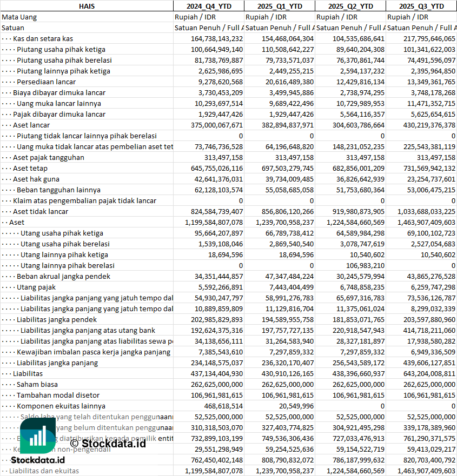Click Liabilitas value 643,204,008,811

[x=429, y=374]
